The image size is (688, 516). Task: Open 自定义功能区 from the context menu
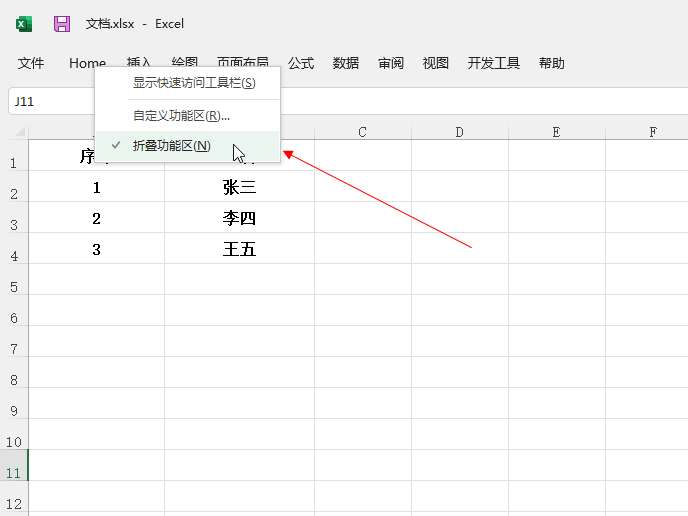[181, 115]
